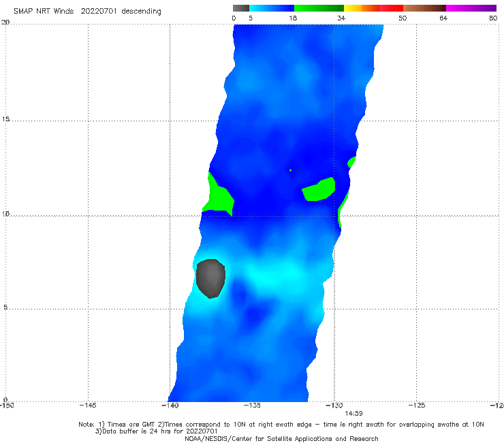Viewport: 504px width, 443px height.
Task: Click the gray segment of the color bar
Action: [241, 8]
